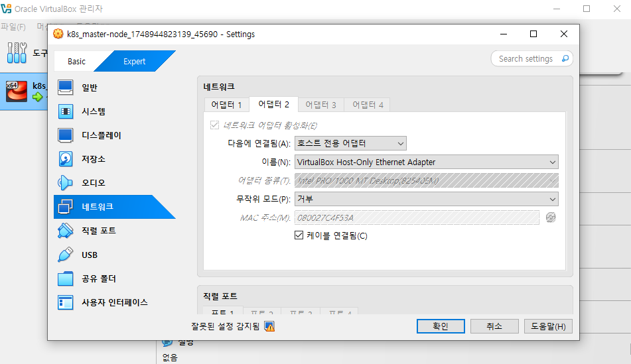Select the 네트워크 icon in the sidebar
Viewport: 631px width, 364px height.
point(65,207)
